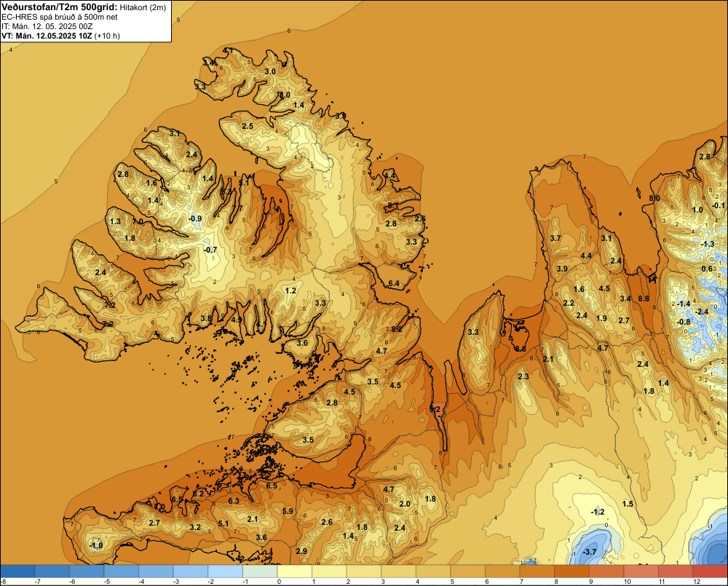
Task: Click the '1.3' temperature value on the map
Action: [x=115, y=221]
